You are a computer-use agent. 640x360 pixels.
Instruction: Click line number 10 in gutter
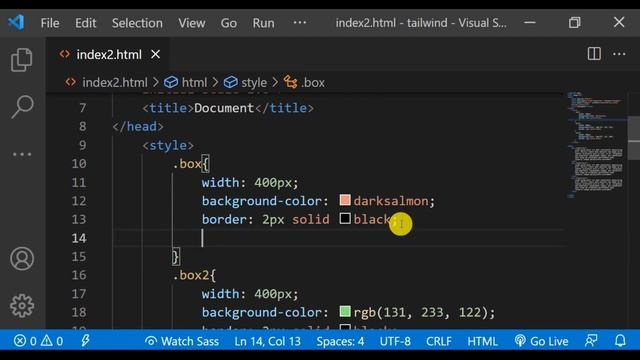(x=79, y=164)
